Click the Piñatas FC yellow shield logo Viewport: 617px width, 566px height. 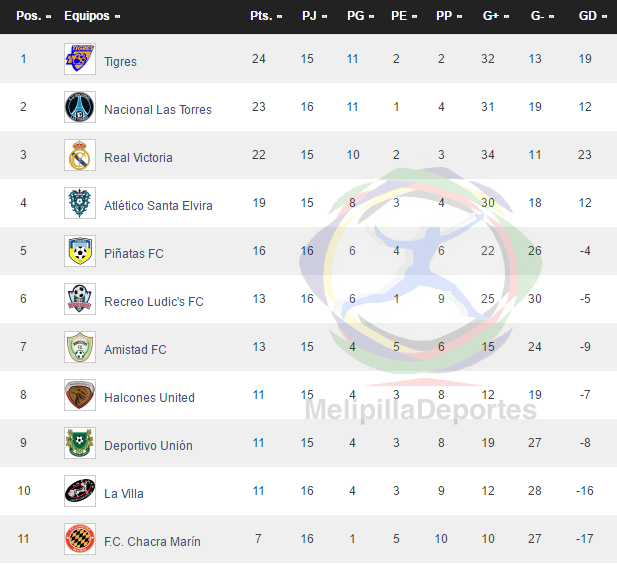point(80,251)
